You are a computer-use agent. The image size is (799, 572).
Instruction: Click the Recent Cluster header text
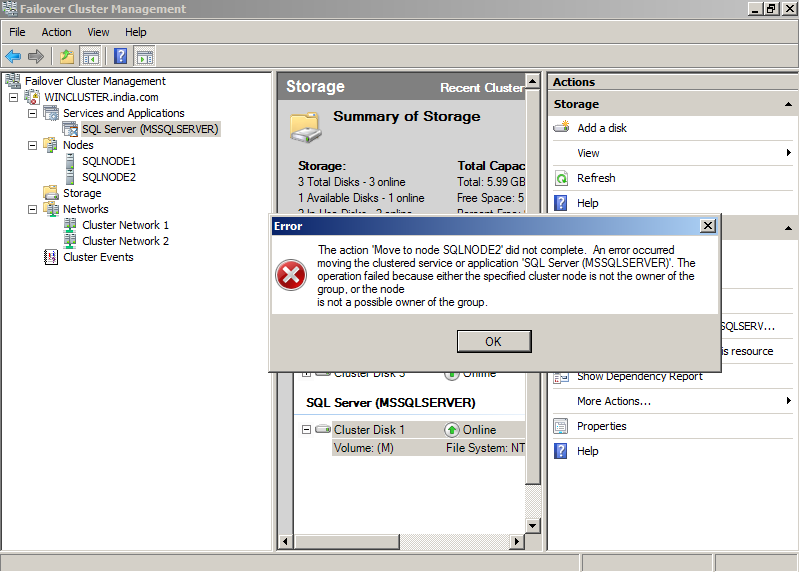tap(483, 88)
